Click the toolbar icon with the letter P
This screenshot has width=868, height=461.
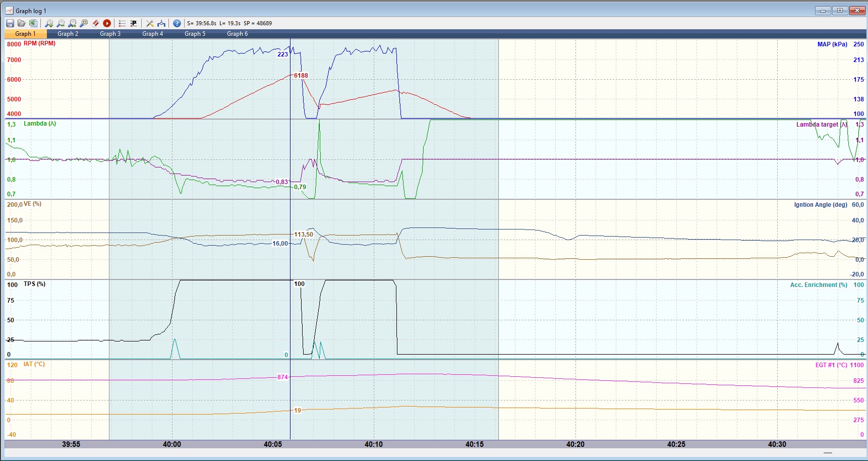point(134,23)
